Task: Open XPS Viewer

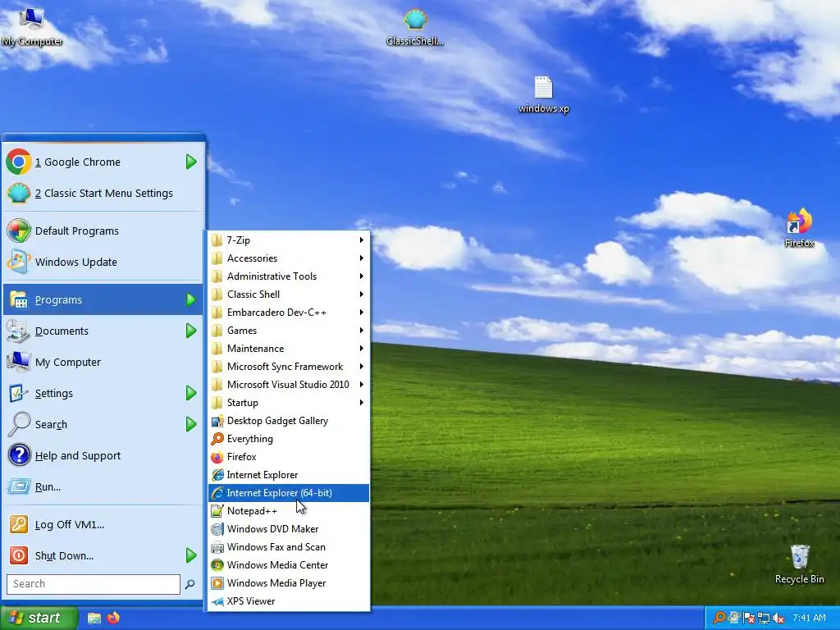Action: 289,601
